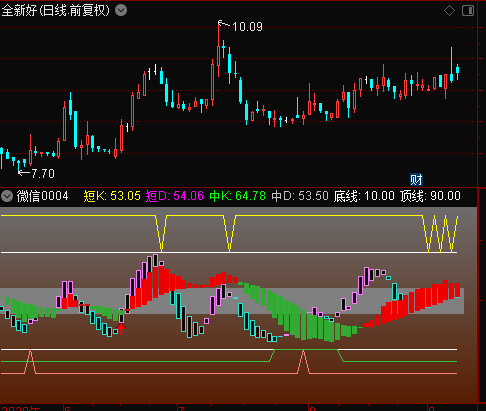Expand the 微信0004 indicator dropdown arrow
This screenshot has width=486, height=411.
click(7, 196)
